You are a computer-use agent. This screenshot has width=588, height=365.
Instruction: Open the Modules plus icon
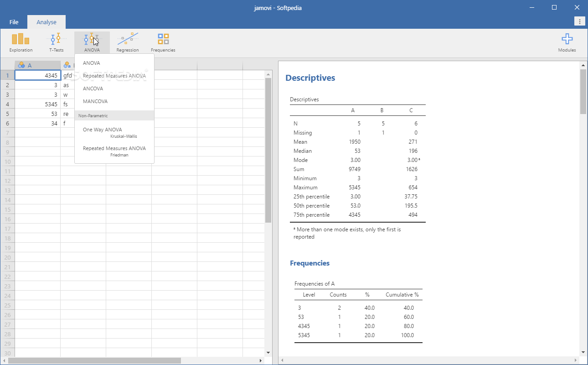pos(567,42)
